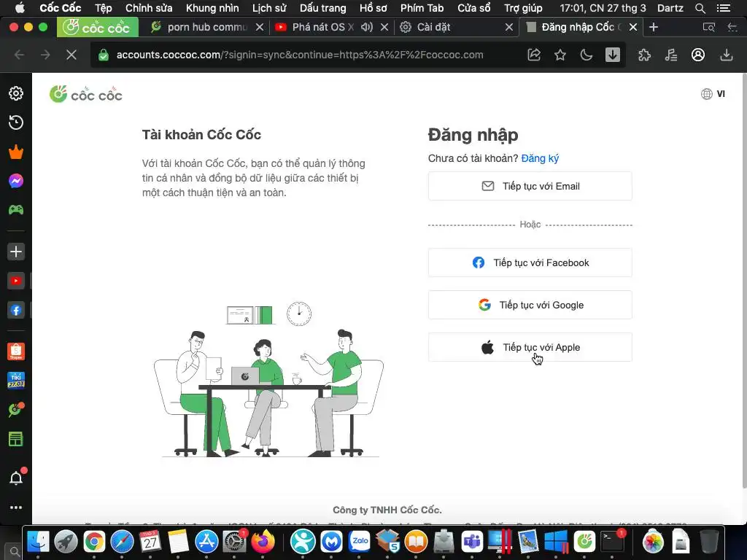Open the downloads tray icon
Viewport: 747px width, 560px height.
[726, 55]
